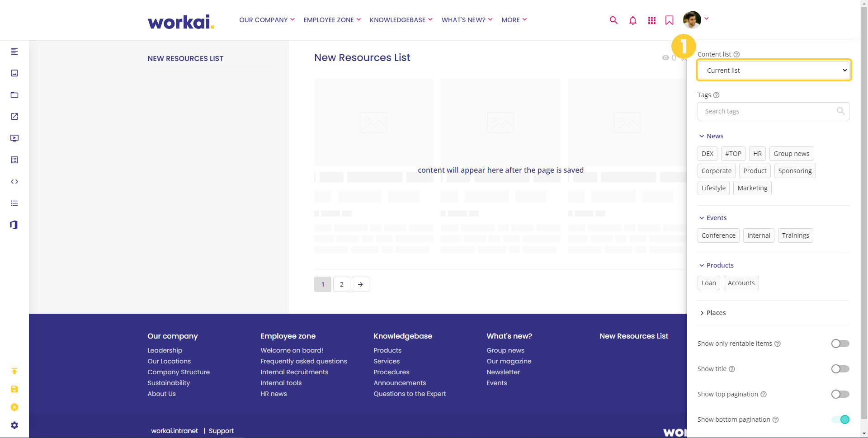Select the text block icon in left sidebar

click(x=14, y=52)
